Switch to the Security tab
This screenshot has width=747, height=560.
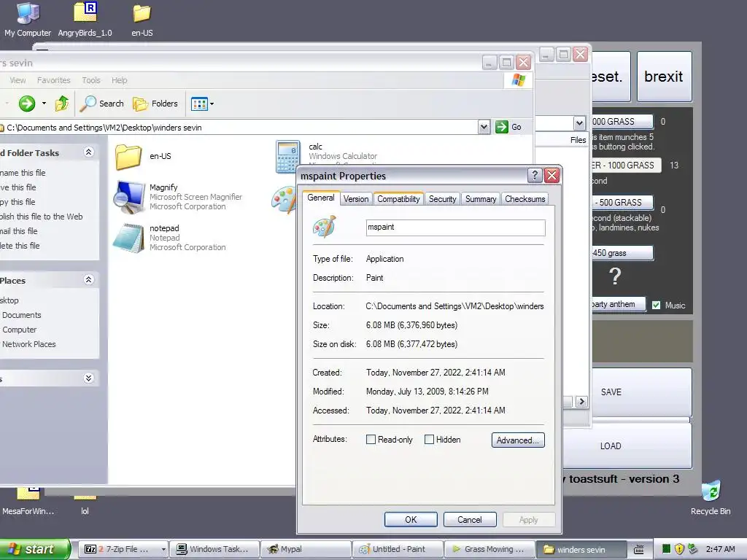(x=442, y=199)
